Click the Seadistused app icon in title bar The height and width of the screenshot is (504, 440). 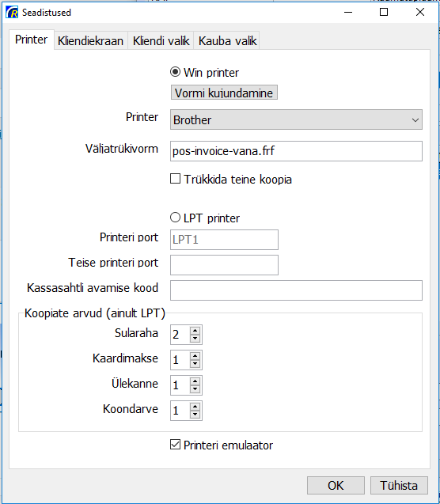point(12,13)
